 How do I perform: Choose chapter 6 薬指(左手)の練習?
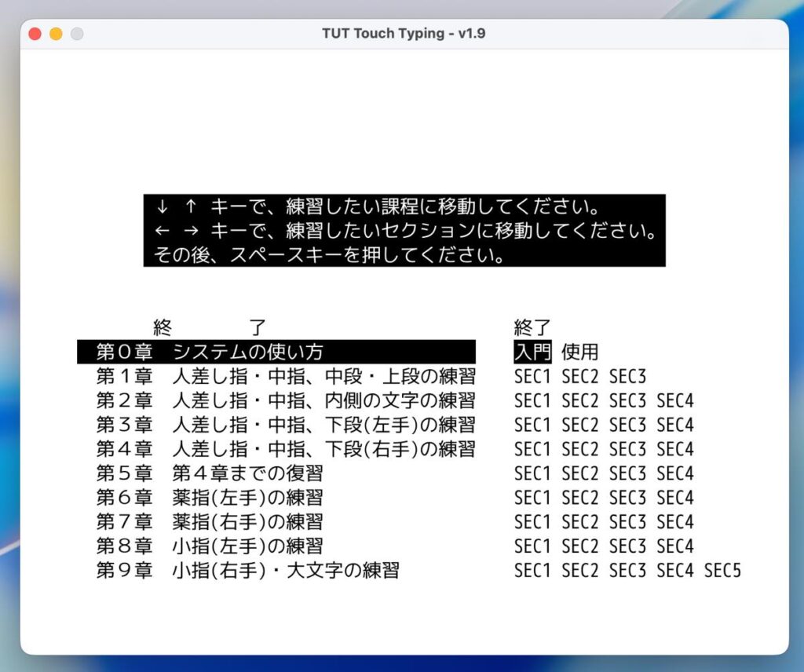[209, 498]
